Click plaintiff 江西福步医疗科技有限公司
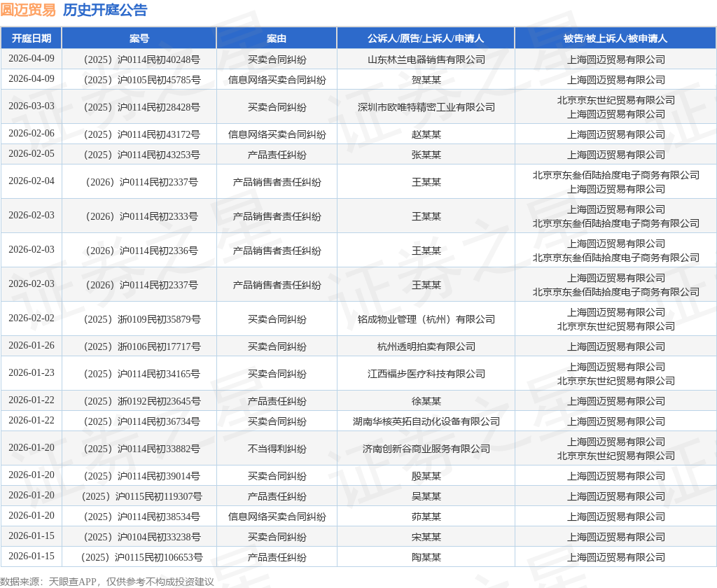 [426, 374]
